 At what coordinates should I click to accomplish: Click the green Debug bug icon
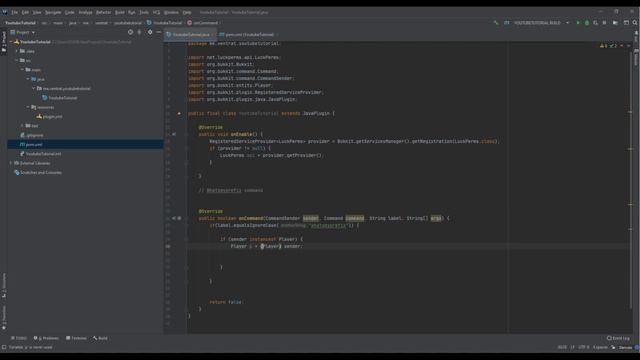click(x=587, y=23)
